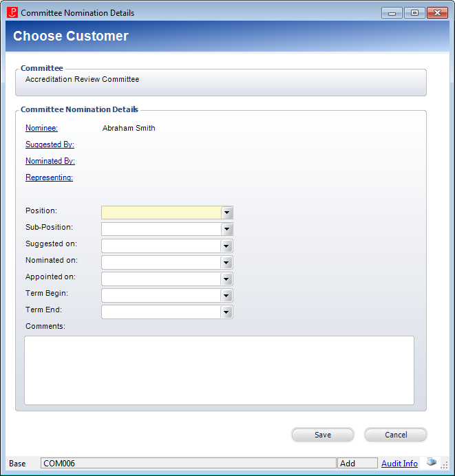Close the Committee Nomination Details window
Image resolution: width=455 pixels, height=476 pixels.
pyautogui.click(x=437, y=13)
